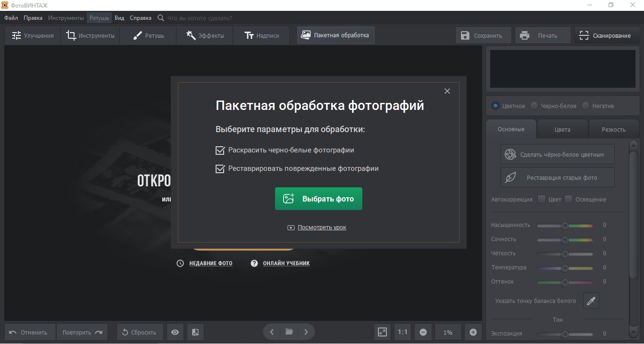Click the Повторить redo button
The image size is (644, 344).
click(82, 332)
